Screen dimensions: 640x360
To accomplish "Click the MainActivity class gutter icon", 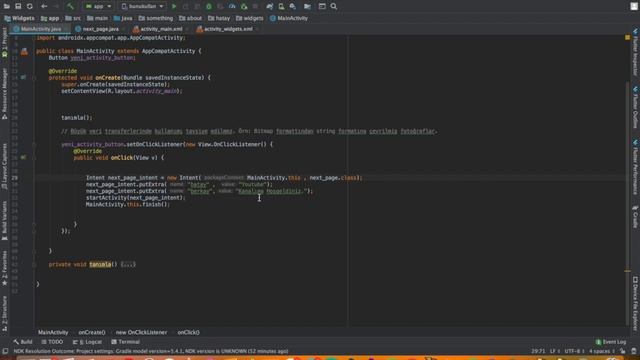I will tap(24, 51).
